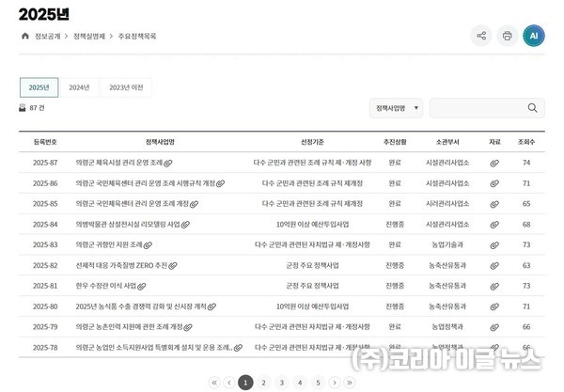564x392 pixels.
Task: Click paperclip beside 가축질병 ZERO 추진 title
Action: click(x=173, y=266)
